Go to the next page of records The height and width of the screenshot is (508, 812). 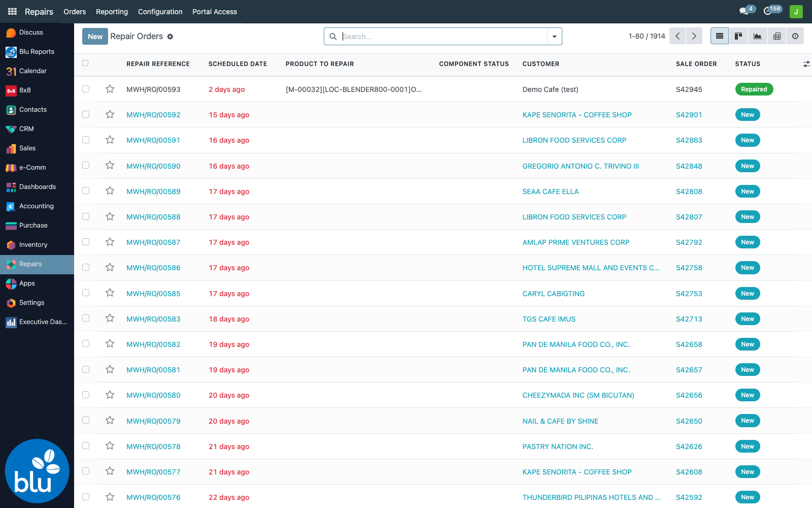click(x=694, y=36)
